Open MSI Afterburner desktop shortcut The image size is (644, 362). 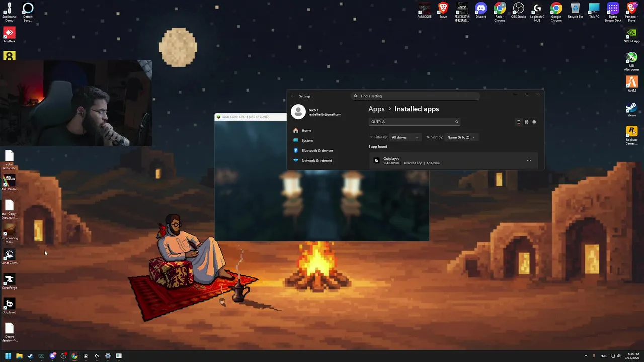pyautogui.click(x=631, y=61)
